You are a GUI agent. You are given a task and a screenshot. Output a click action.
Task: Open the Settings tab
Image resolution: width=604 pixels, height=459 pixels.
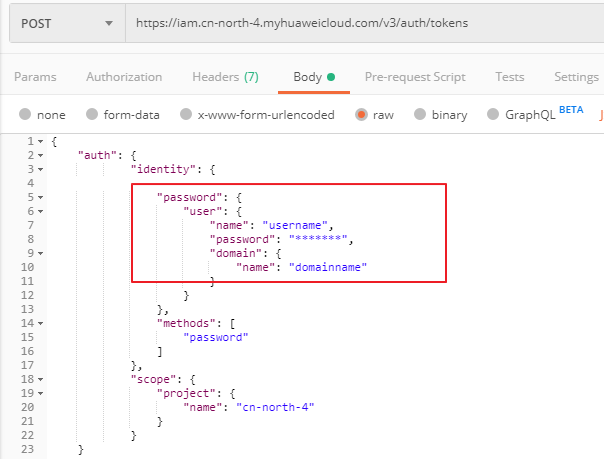tap(576, 77)
